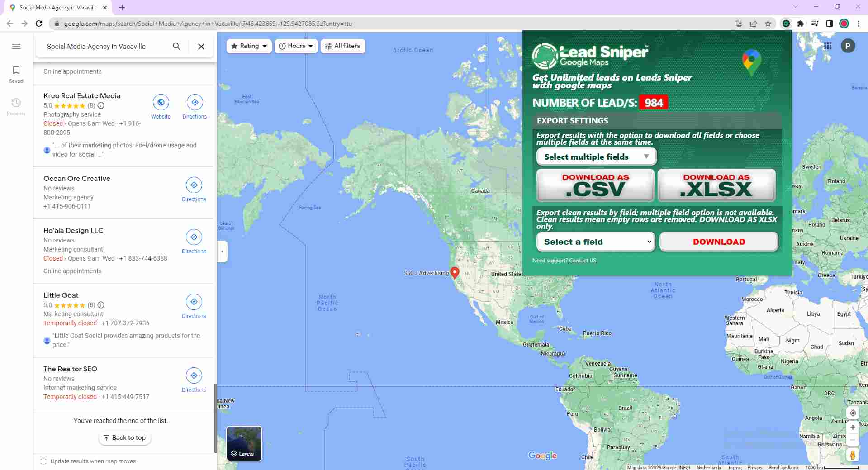The image size is (868, 470).
Task: Open the Chrome three-dot menu
Action: [859, 24]
